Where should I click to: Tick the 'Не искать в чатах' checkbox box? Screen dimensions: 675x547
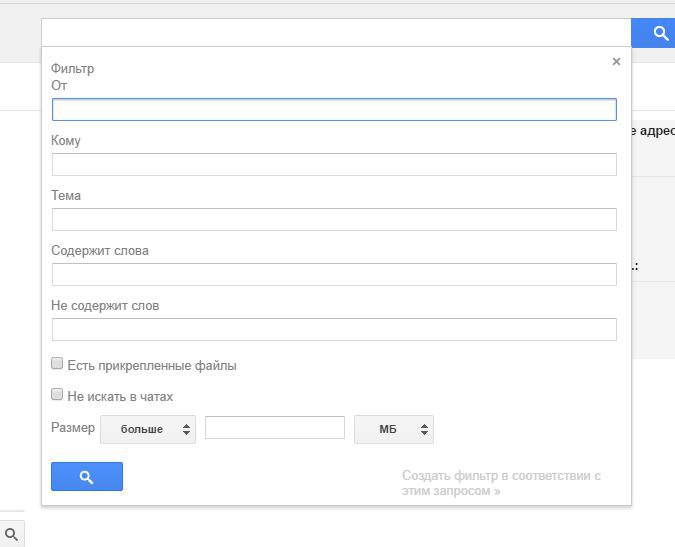point(57,395)
